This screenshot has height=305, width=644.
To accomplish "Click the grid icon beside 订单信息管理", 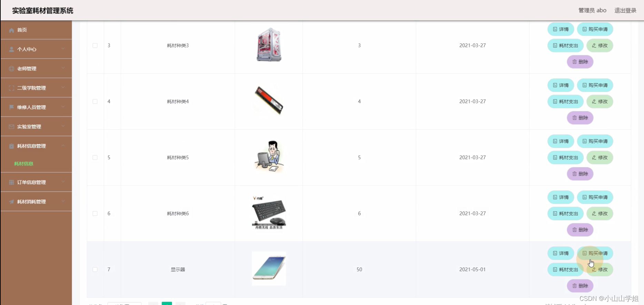I will (11, 182).
